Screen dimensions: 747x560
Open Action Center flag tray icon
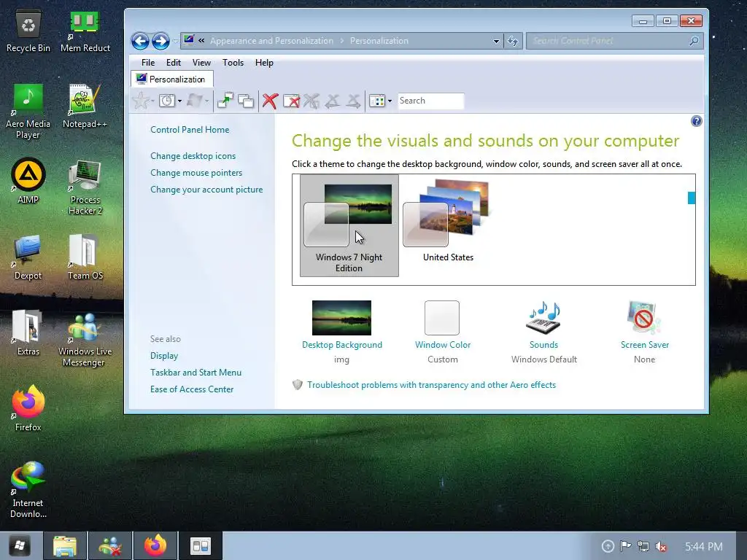(625, 546)
